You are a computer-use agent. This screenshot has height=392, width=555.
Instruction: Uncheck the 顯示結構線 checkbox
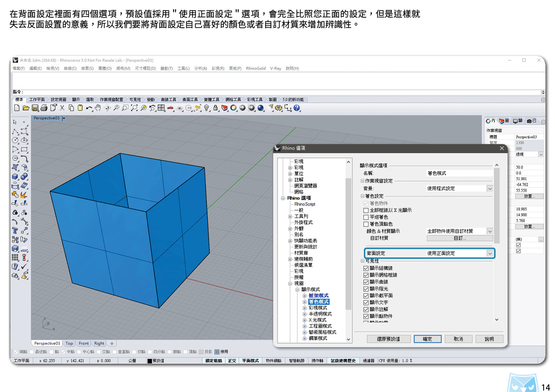(x=366, y=268)
